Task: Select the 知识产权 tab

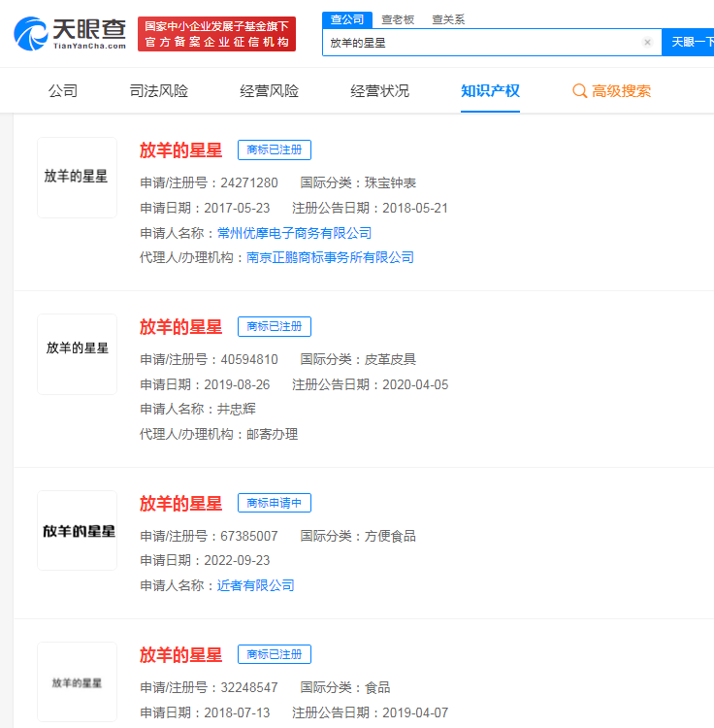Action: [x=490, y=90]
